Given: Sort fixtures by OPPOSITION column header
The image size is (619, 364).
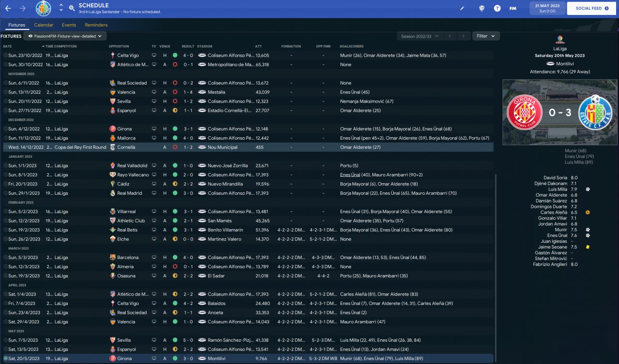Looking at the screenshot, I should (119, 46).
